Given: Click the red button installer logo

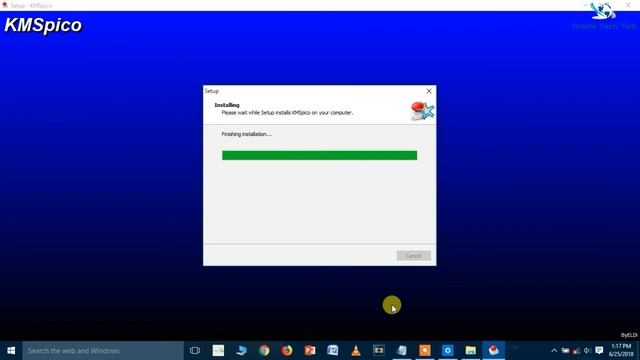Looking at the screenshot, I should pyautogui.click(x=422, y=111).
